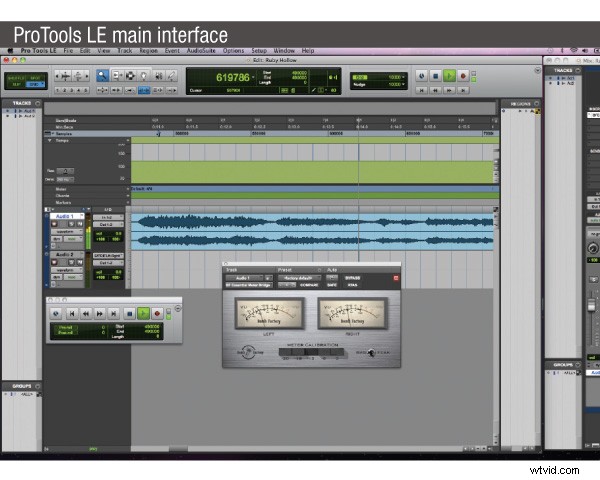
Task: Click COMPARE in the meter plugin window
Action: pos(309,285)
